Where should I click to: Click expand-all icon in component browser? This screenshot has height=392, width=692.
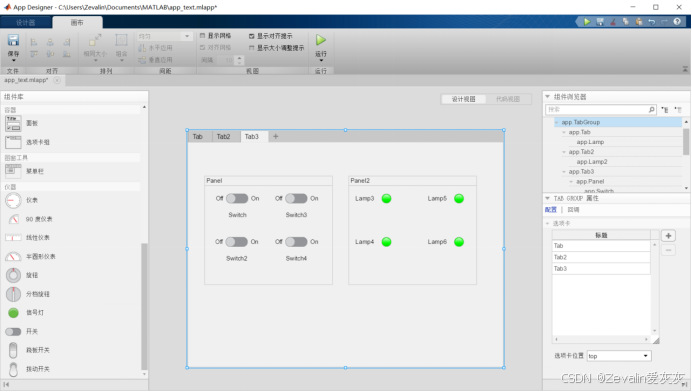pos(665,109)
